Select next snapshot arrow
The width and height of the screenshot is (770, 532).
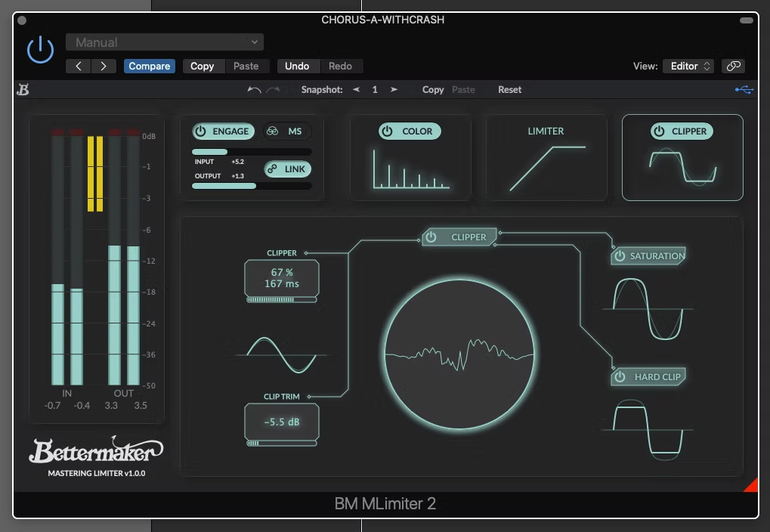[394, 89]
